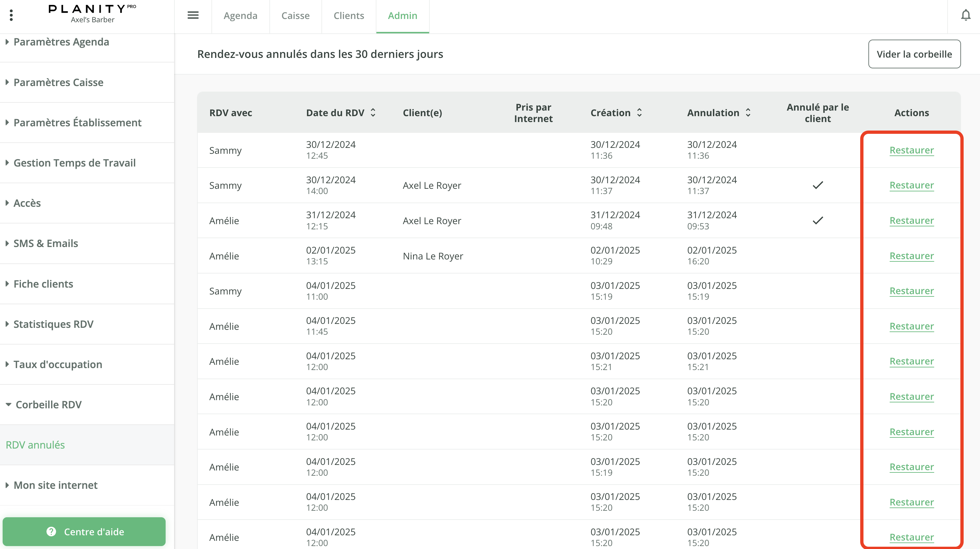Toggle Annulé par le client for Sammy's 14:00 appointment
The height and width of the screenshot is (549, 980).
point(817,185)
